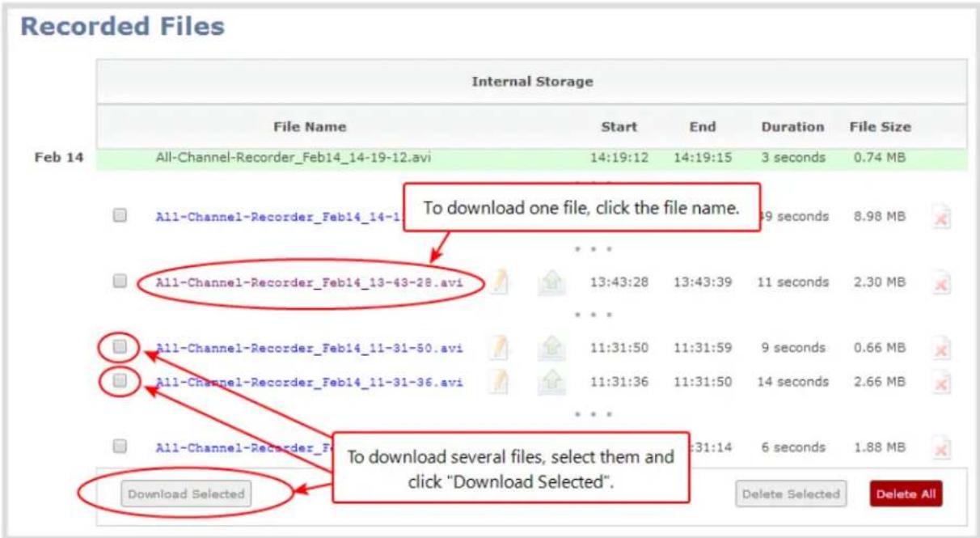This screenshot has height=538, width=980.
Task: Click the 8.98 MB file size
Action: pos(880,216)
